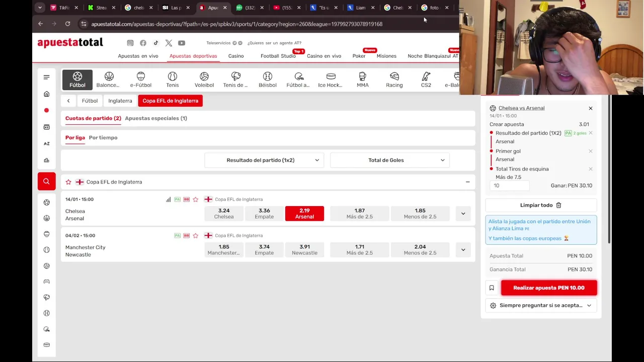Open statistics icon for Chelsea match
Image resolution: width=644 pixels, height=362 pixels.
168,200
